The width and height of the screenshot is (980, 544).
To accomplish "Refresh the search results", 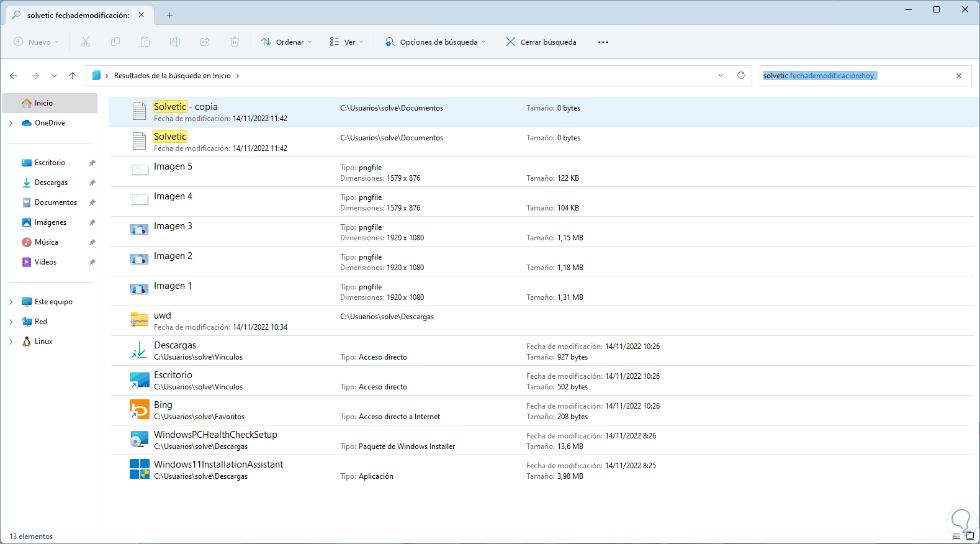I will [740, 75].
